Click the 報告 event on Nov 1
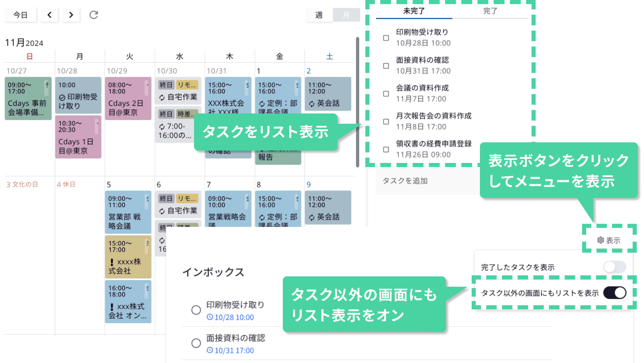Viewport: 644px width, 363px height. (278, 157)
